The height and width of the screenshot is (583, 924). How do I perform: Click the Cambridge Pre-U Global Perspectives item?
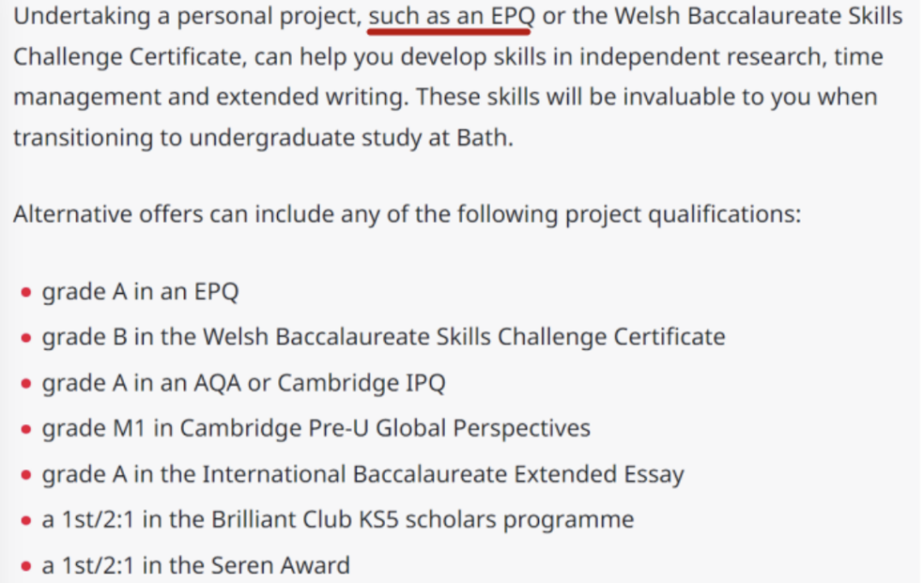(316, 429)
